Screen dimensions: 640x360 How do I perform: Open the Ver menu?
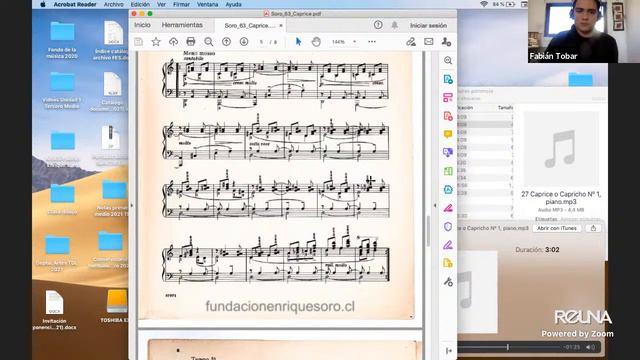[161, 4]
